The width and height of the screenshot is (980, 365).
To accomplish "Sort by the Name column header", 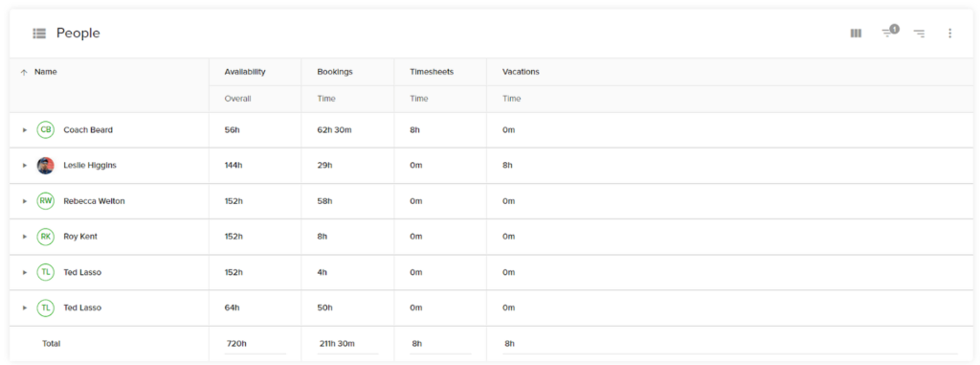I will click(x=46, y=72).
